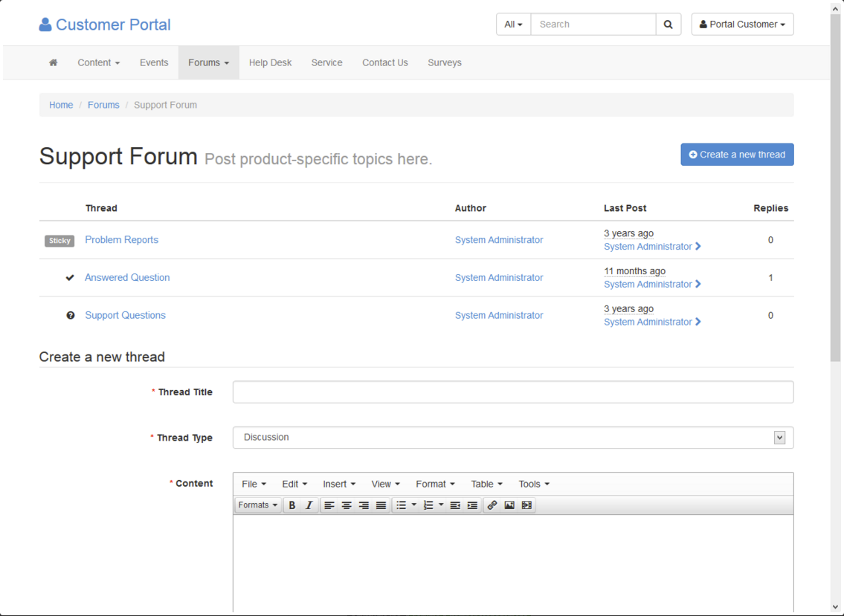Click the Thread Title input field
The height and width of the screenshot is (616, 844).
click(x=512, y=392)
